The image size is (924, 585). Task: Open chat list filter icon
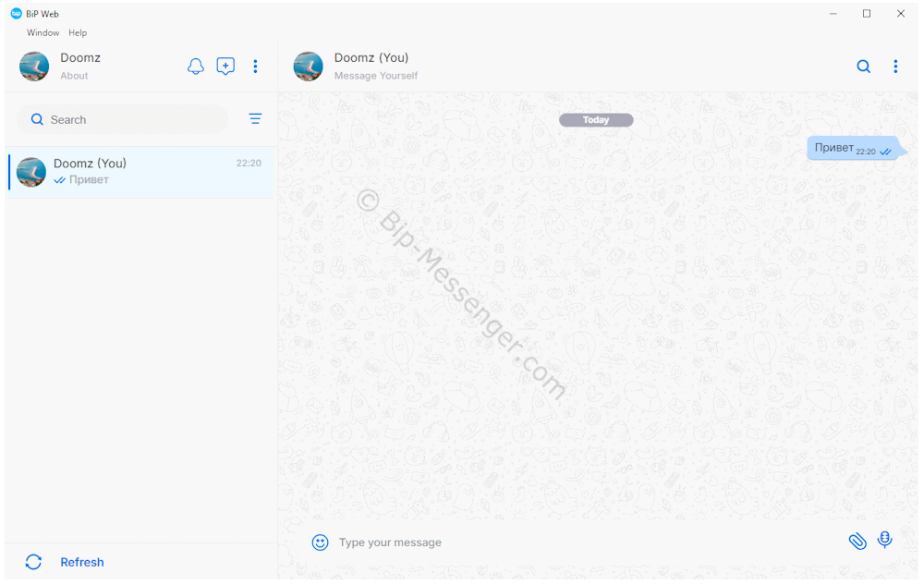click(255, 119)
